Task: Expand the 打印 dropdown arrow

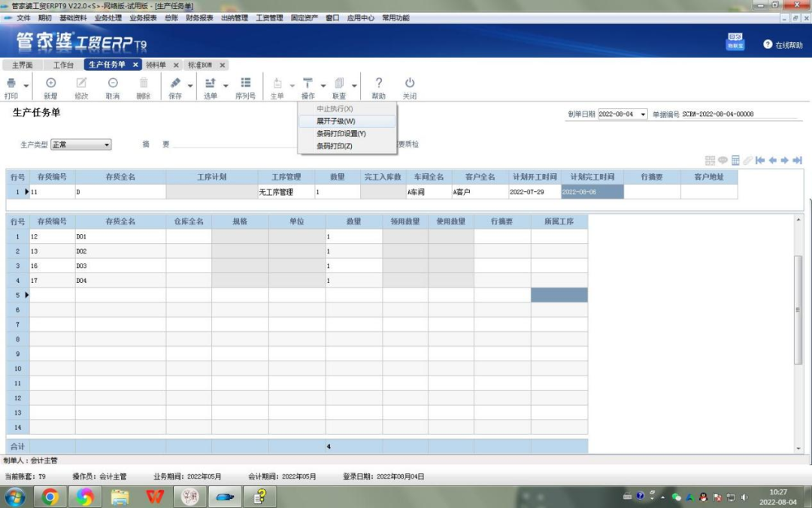Action: pos(26,86)
